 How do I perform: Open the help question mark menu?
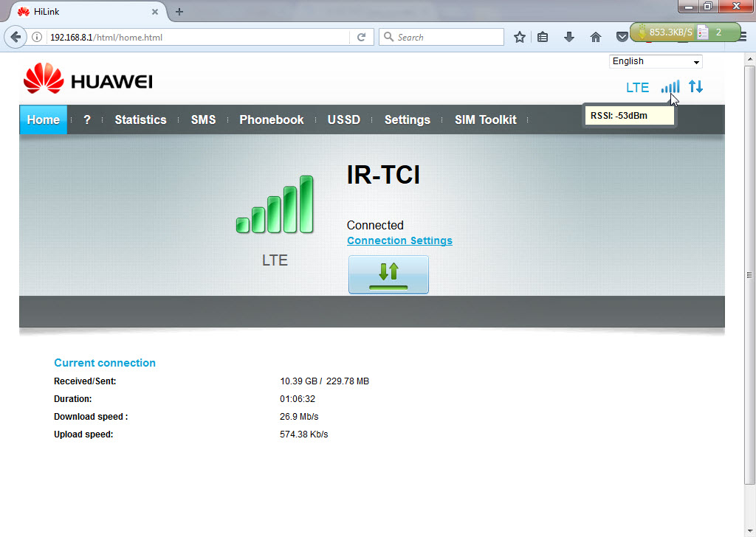[x=87, y=119]
